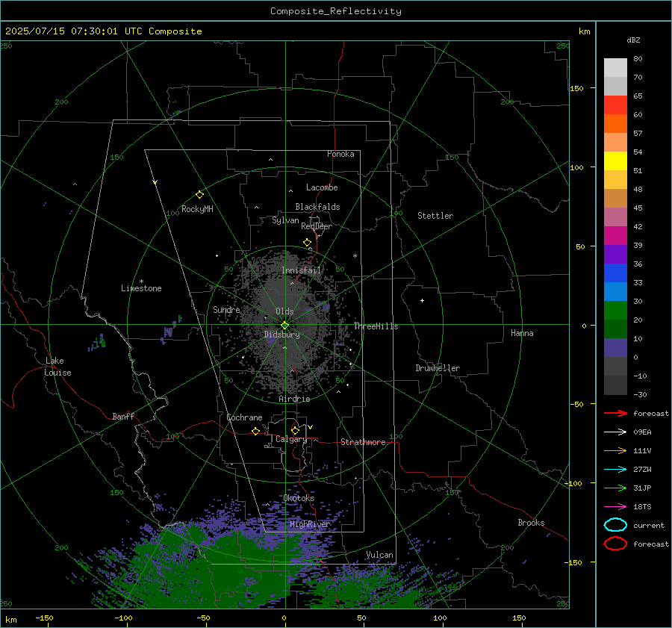Click the red forecast ellipse in legend
The width and height of the screenshot is (672, 628).
click(615, 544)
